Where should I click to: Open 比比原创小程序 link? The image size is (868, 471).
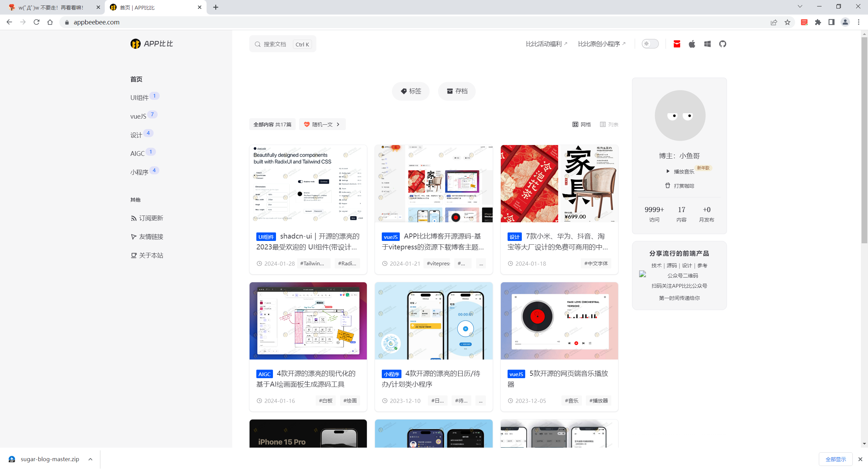click(x=601, y=44)
